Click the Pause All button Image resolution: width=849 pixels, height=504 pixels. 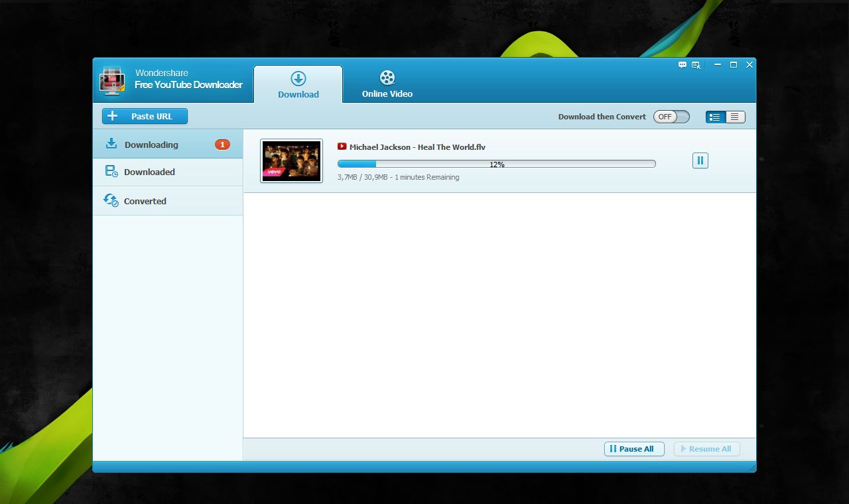[x=634, y=449]
